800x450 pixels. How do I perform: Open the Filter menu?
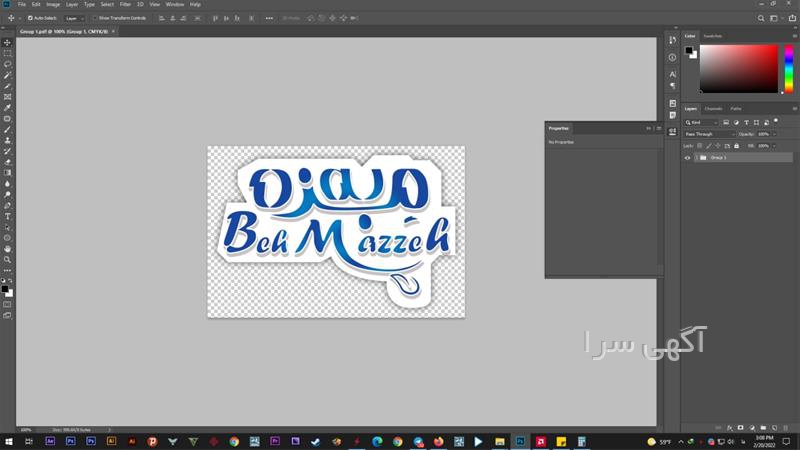(125, 4)
